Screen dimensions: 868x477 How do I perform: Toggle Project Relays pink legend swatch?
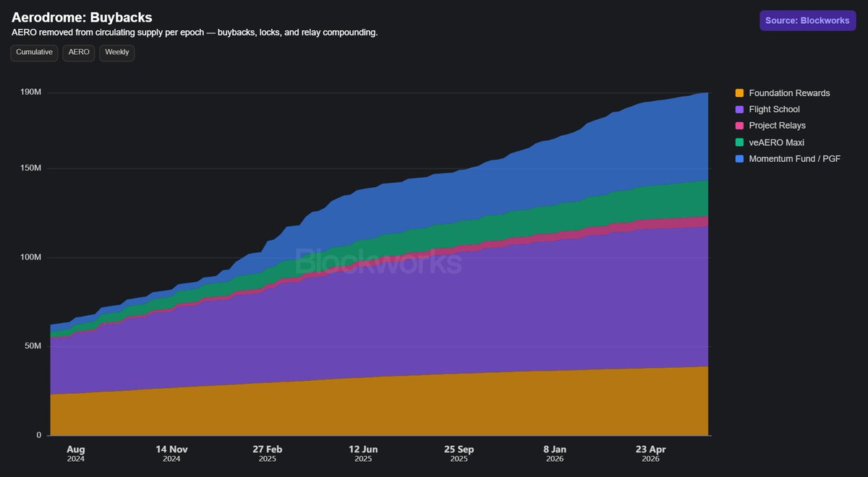[739, 126]
